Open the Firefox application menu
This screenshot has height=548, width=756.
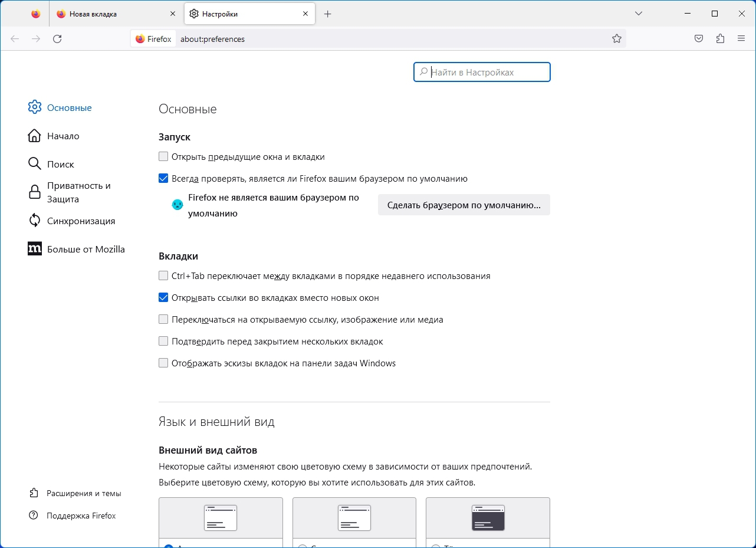741,39
